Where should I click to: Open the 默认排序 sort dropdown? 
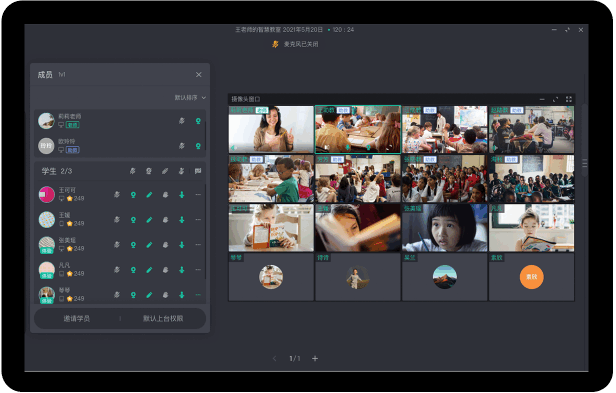coord(190,97)
